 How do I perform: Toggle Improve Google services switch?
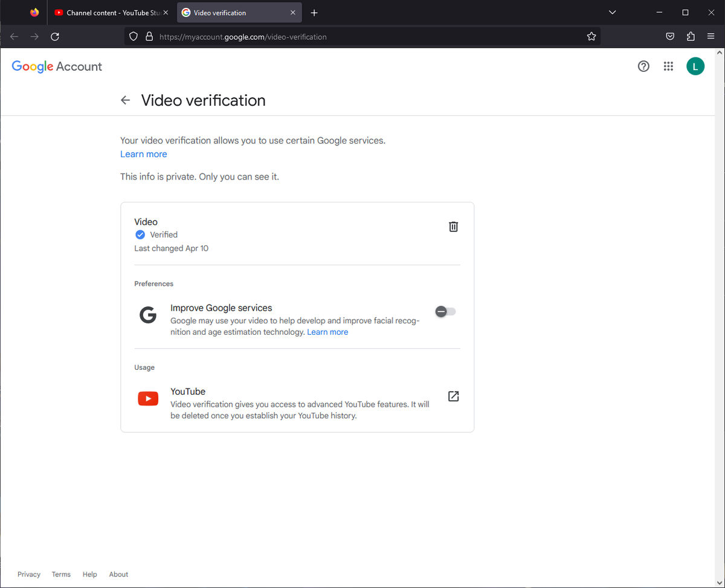click(x=446, y=311)
